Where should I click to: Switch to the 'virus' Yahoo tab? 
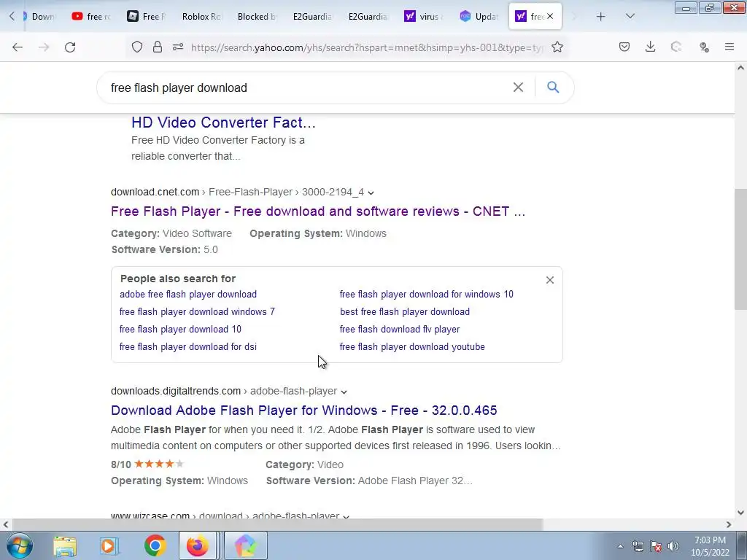pyautogui.click(x=423, y=16)
